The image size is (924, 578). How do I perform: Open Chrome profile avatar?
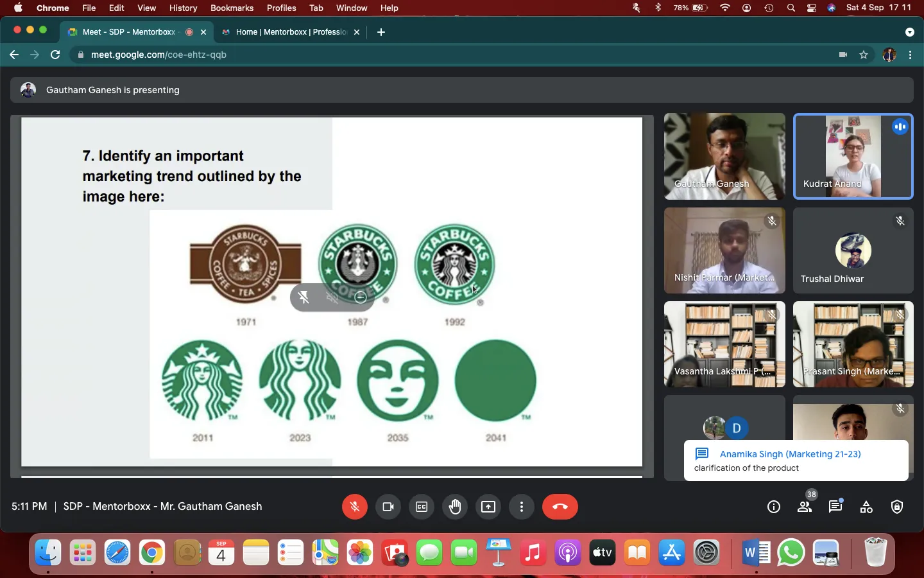click(x=889, y=55)
